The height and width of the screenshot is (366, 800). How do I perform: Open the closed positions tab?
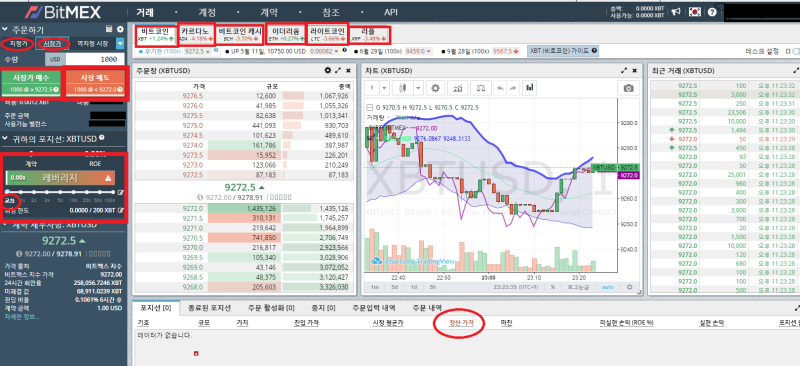pyautogui.click(x=209, y=308)
